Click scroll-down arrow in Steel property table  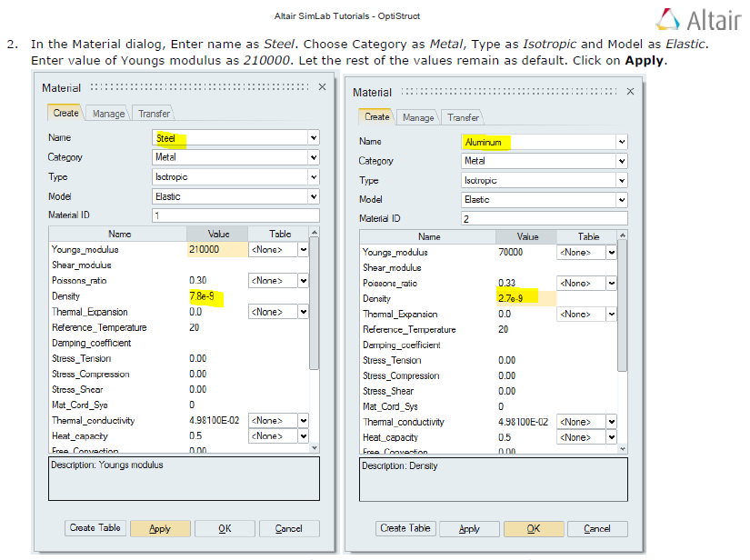[x=315, y=447]
